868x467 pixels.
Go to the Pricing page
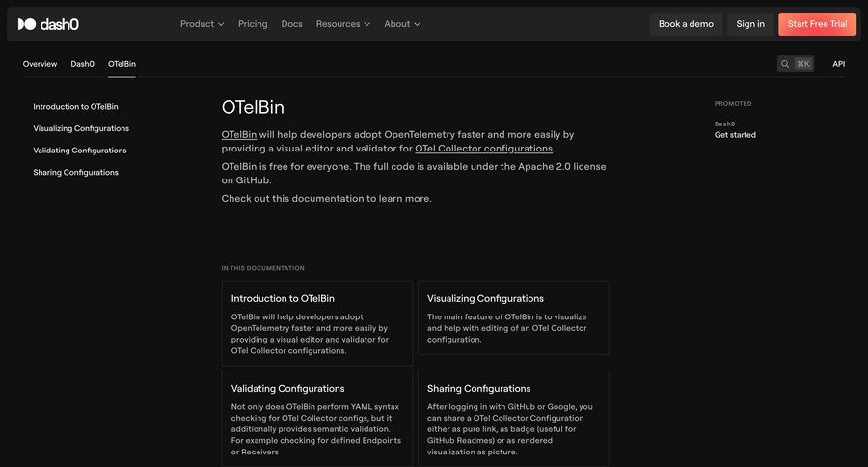coord(253,24)
